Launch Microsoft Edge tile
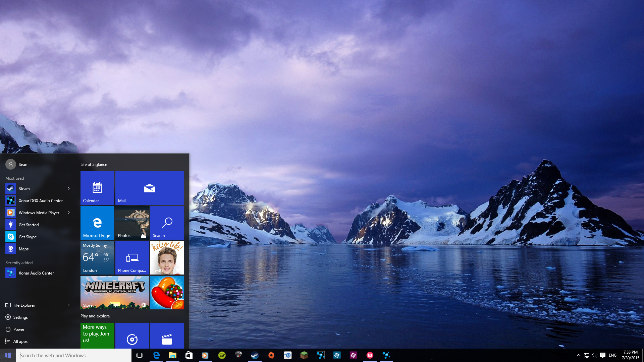Image resolution: width=644 pixels, height=362 pixels. coord(96,223)
